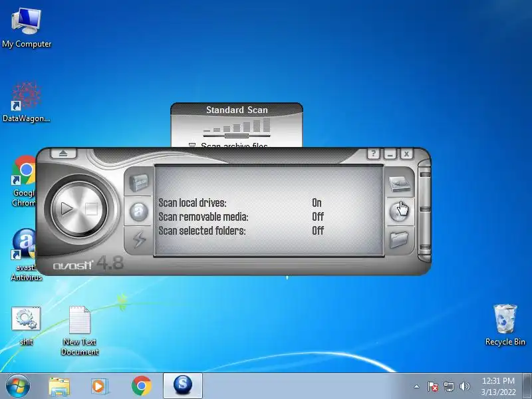
Task: Open Windows Explorer from taskbar
Action: point(59,386)
